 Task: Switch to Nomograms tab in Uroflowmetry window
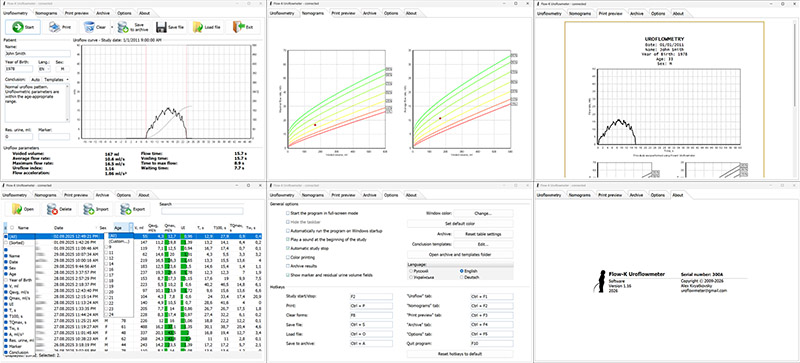[45, 13]
